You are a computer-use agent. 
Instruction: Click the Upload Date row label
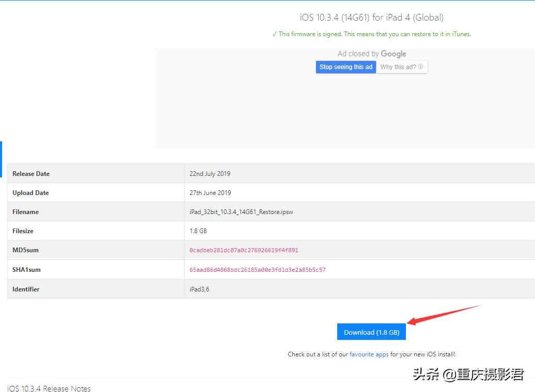(30, 193)
